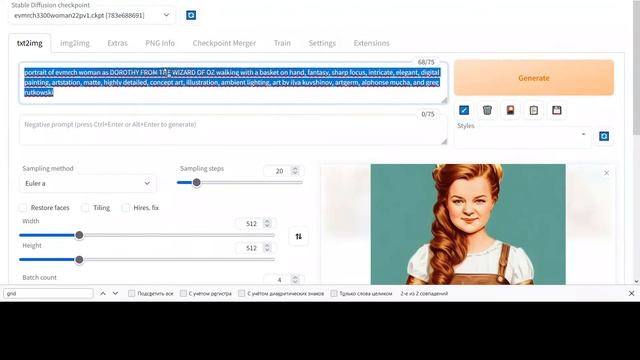
Task: Click the browser find bar search field
Action: point(48,293)
